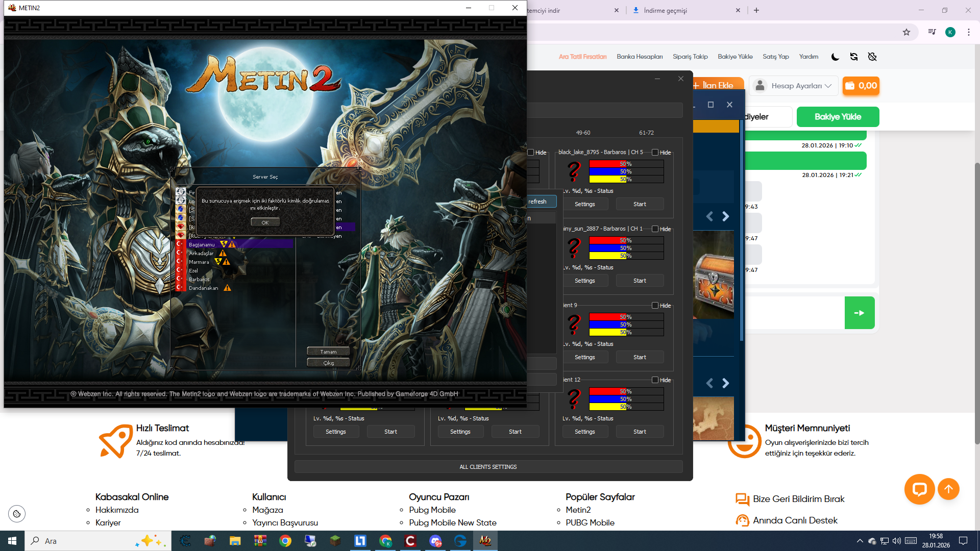Open the wallet balance 0,00 button
The height and width of the screenshot is (551, 980).
point(861,86)
